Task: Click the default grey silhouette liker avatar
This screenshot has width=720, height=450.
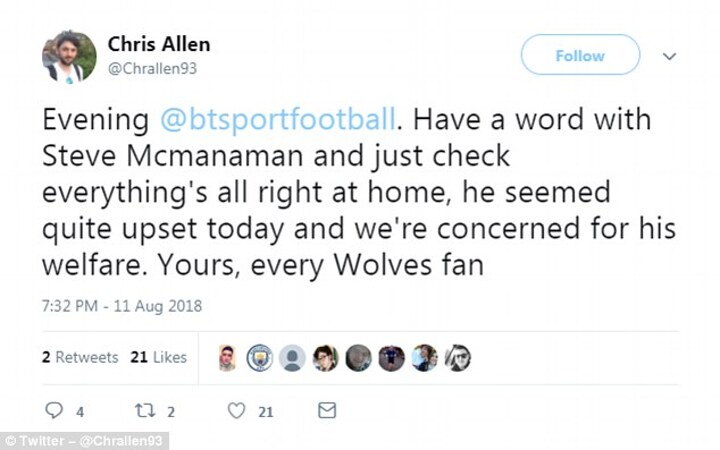Action: coord(292,358)
